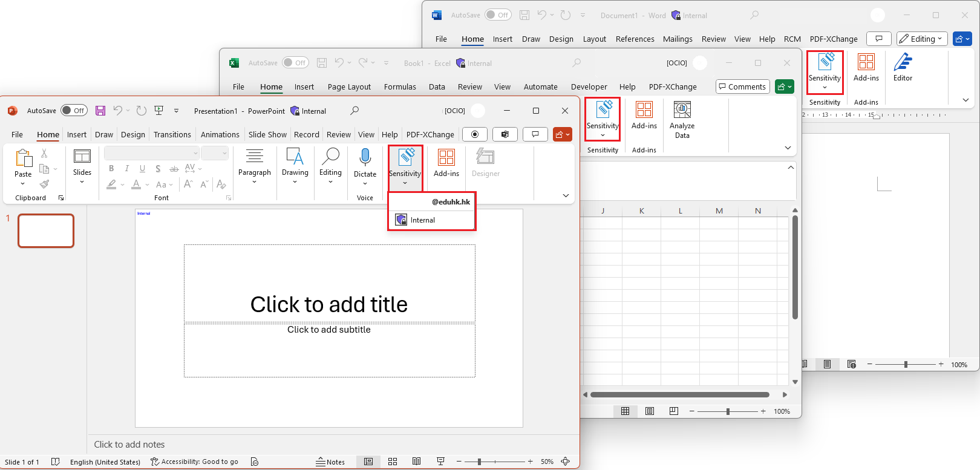Select the slide 1 thumbnail
This screenshot has height=470, width=980.
pos(46,230)
